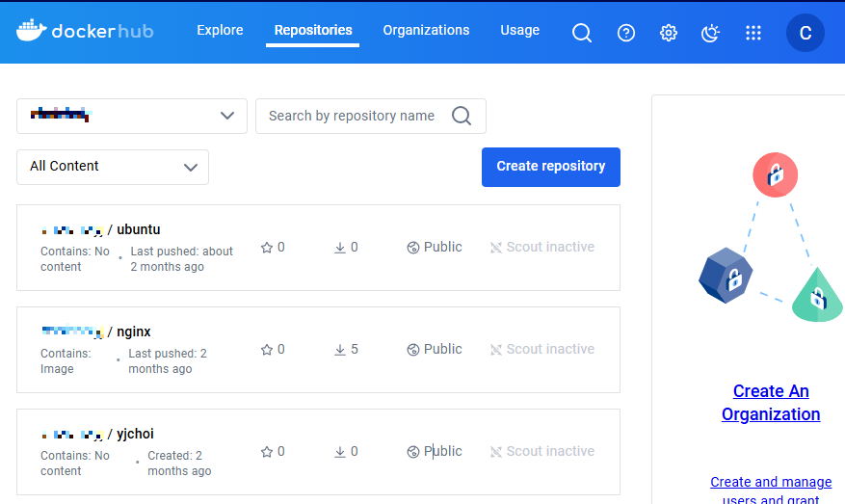
Task: Click the download icon on ubuntu row
Action: point(340,248)
